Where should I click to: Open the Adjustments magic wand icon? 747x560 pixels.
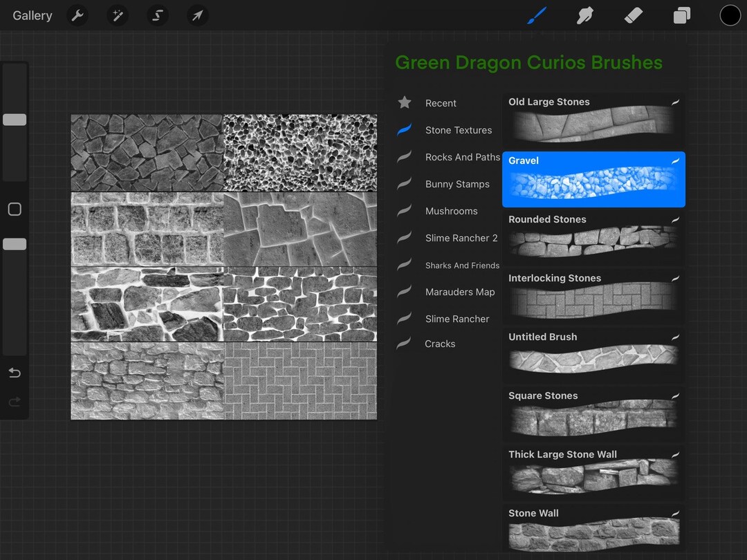click(x=118, y=15)
